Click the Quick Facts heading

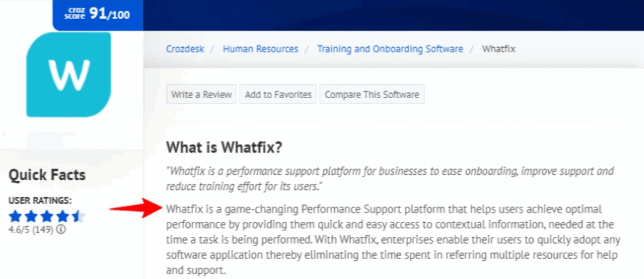pyautogui.click(x=47, y=175)
